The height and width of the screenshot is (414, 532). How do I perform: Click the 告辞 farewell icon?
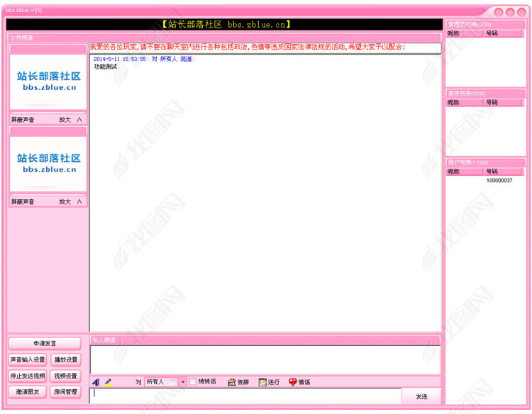point(232,382)
